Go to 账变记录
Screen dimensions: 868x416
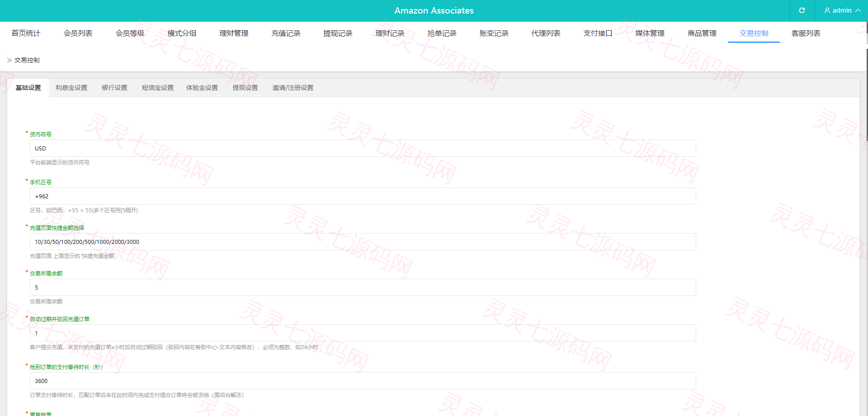point(494,33)
